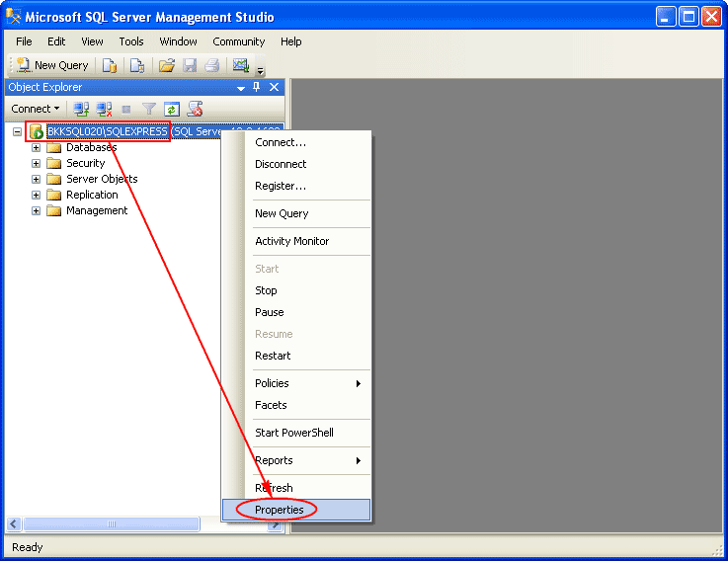
Task: Open the Object Explorer Connect dropdown
Action: click(36, 109)
